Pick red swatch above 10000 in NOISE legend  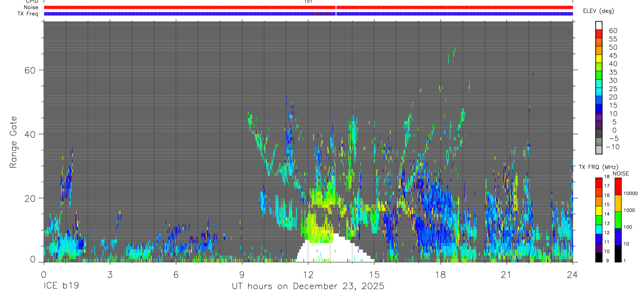[618, 186]
